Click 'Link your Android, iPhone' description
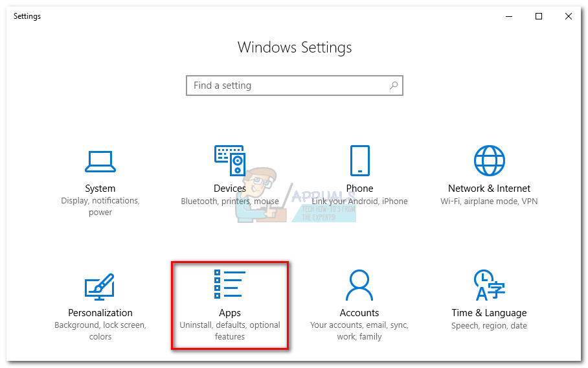The image size is (588, 368). pos(359,201)
